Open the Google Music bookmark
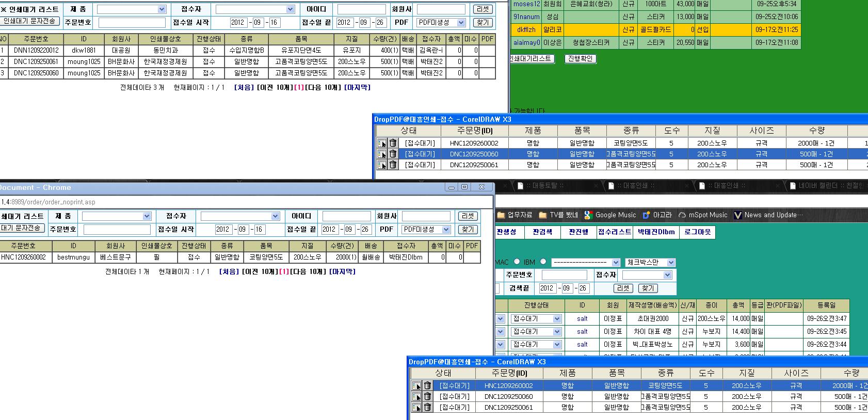868x420 pixels. pos(610,215)
